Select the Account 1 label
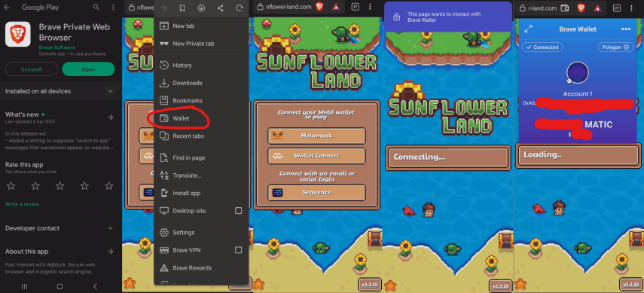Image resolution: width=644 pixels, height=293 pixels. [x=578, y=93]
